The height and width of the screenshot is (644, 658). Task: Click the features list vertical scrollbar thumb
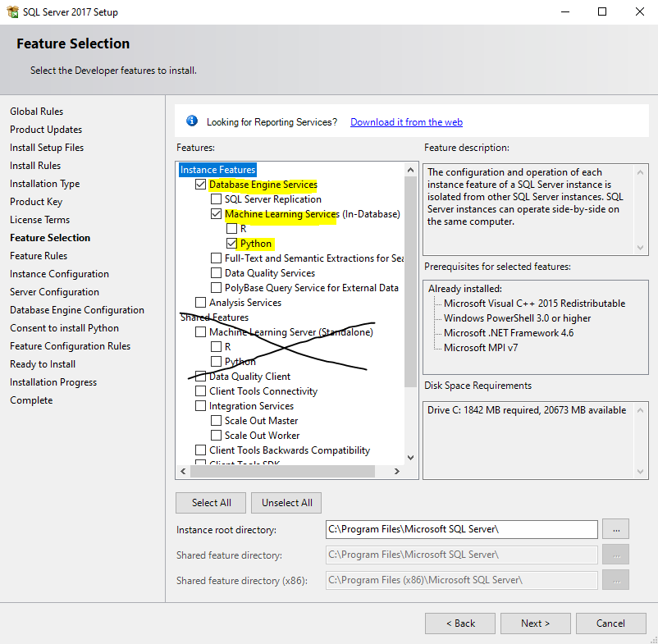click(410, 281)
